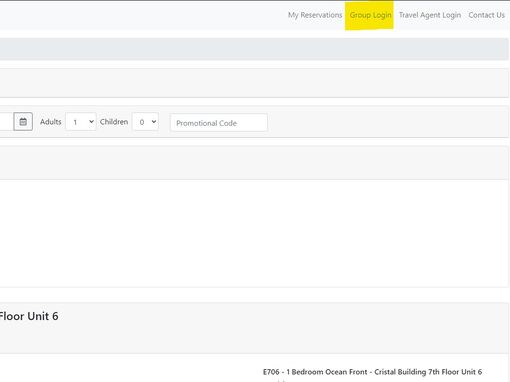Click the Promotional Code input field
Screen dimensions: 510x382
[219, 123]
